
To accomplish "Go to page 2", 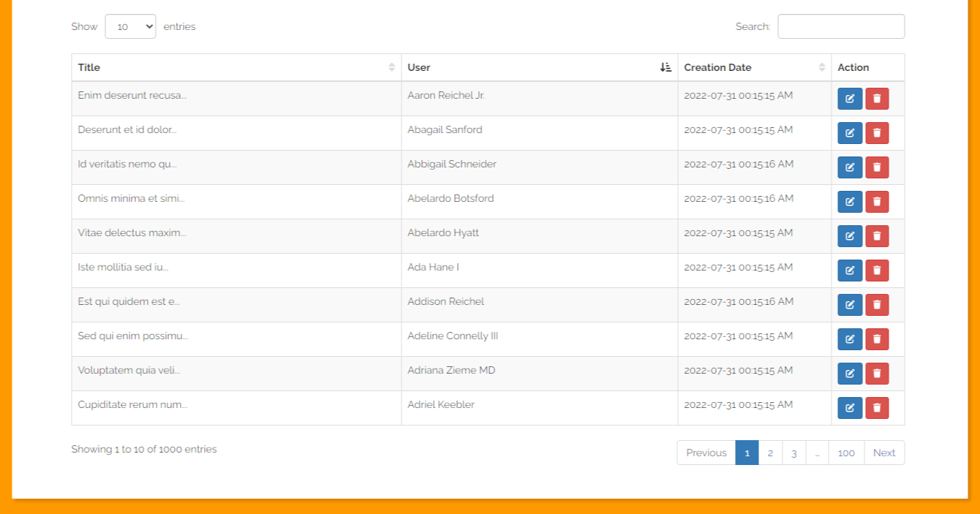I will [770, 453].
